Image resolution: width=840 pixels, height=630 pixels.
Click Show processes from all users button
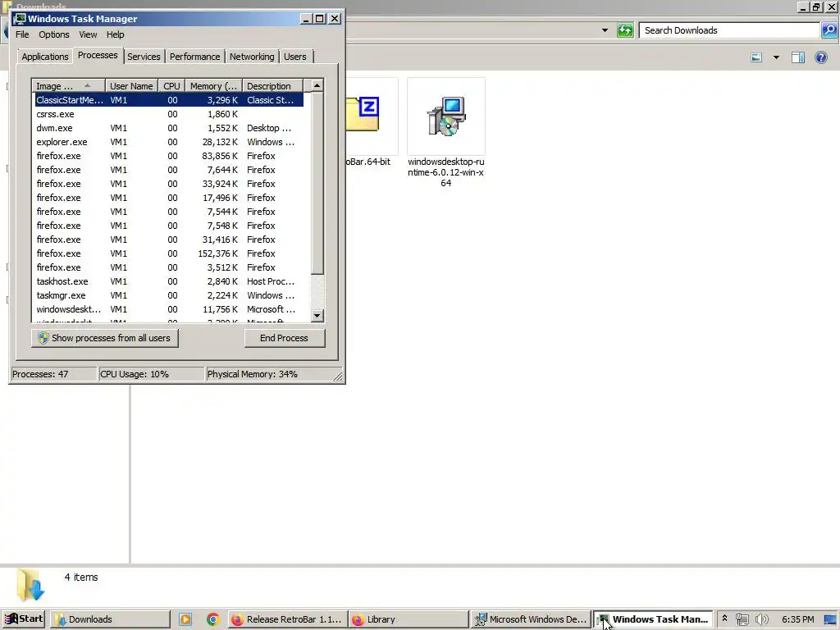(x=104, y=338)
